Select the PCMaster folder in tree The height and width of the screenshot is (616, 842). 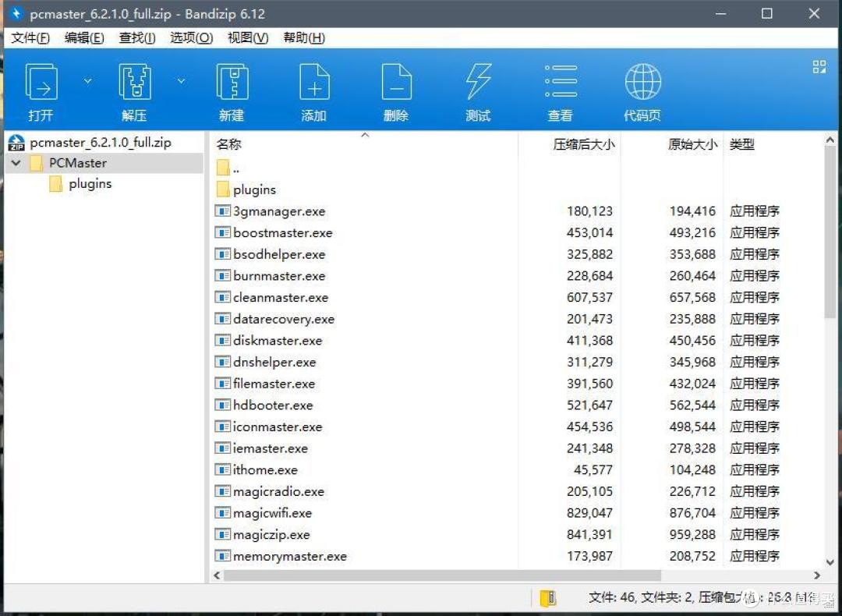(x=78, y=163)
